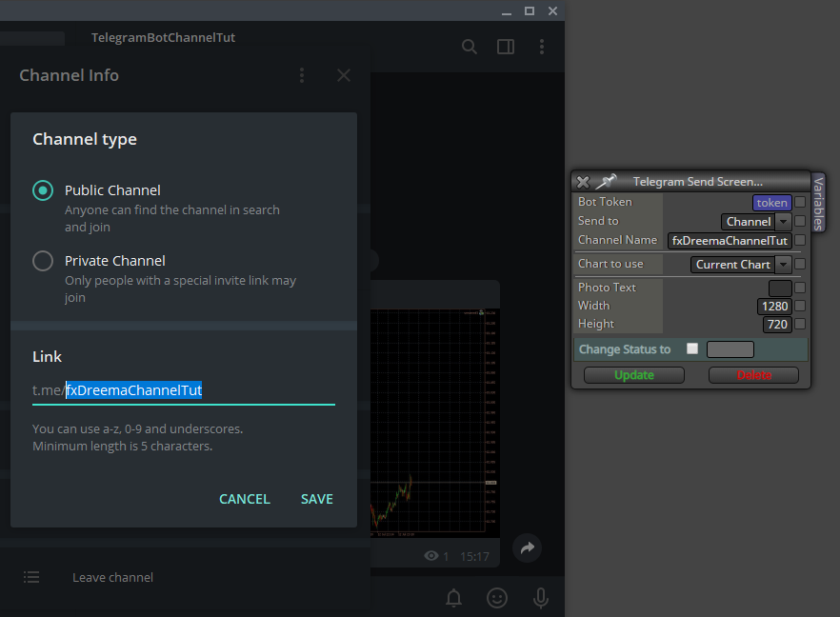Enable the Change Status to checkbox
The image size is (840, 617).
tap(692, 348)
